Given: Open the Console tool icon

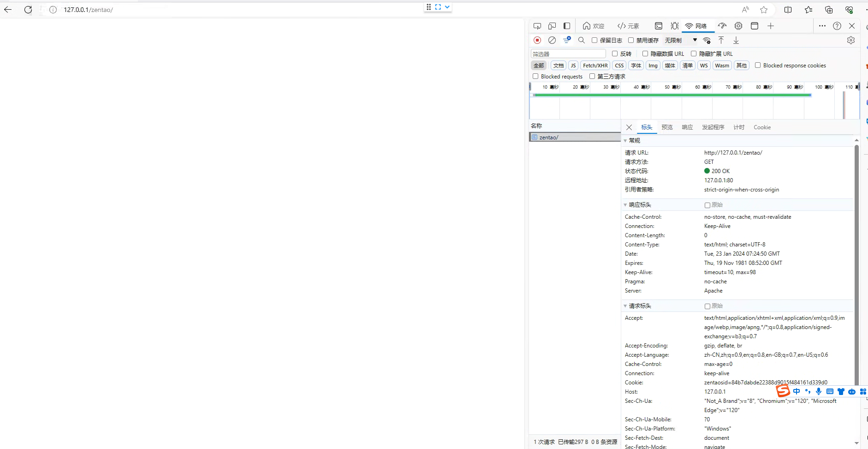Looking at the screenshot, I should (659, 26).
